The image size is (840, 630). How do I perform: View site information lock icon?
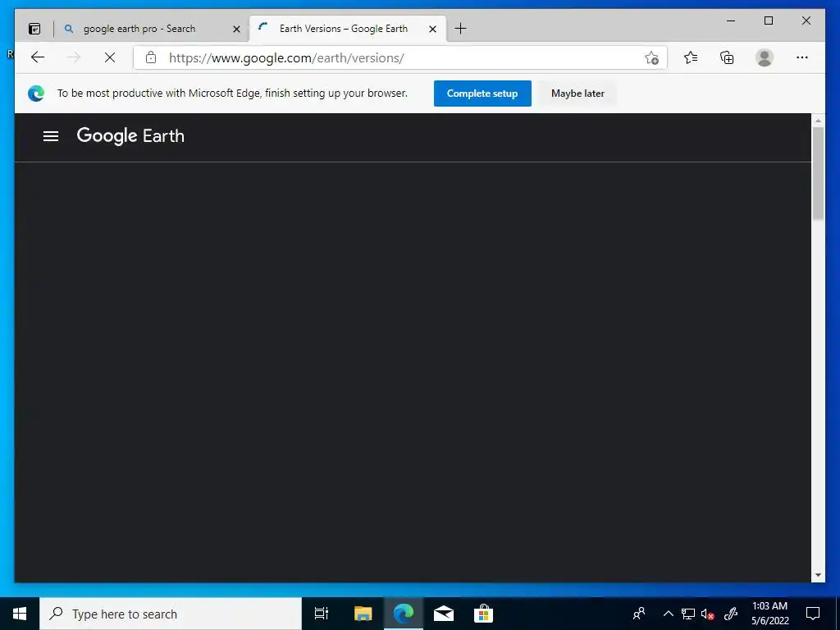[151, 57]
